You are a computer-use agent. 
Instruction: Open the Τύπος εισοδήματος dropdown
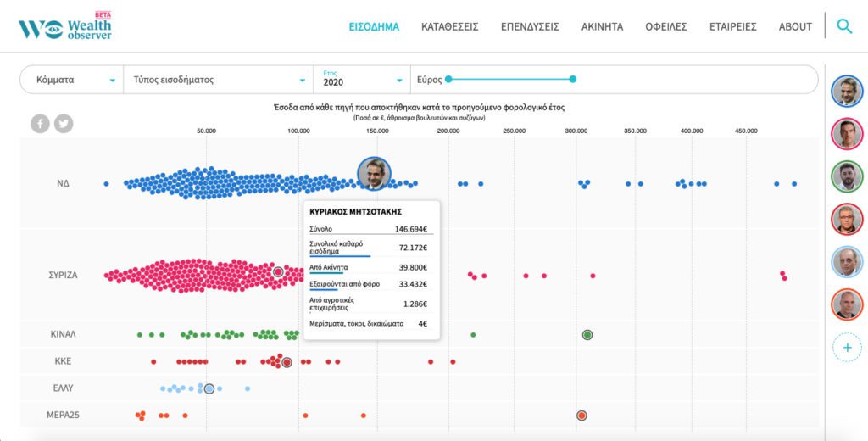tap(219, 80)
